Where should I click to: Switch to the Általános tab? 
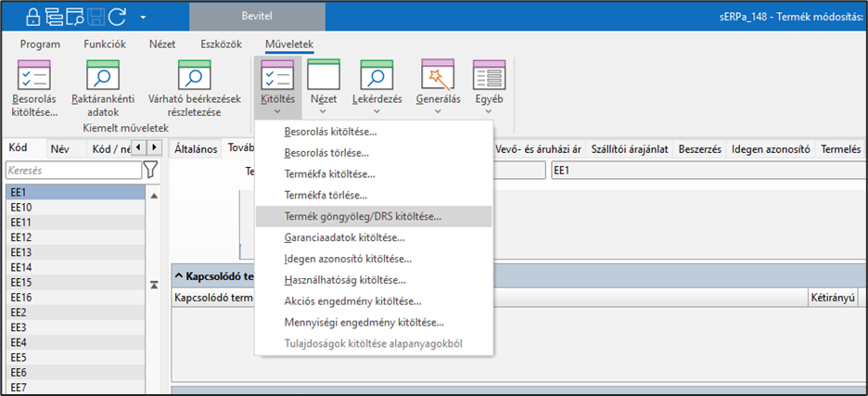tap(196, 148)
